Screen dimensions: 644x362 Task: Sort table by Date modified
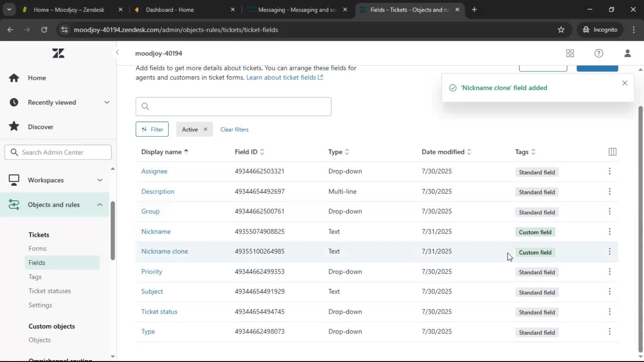(x=446, y=152)
